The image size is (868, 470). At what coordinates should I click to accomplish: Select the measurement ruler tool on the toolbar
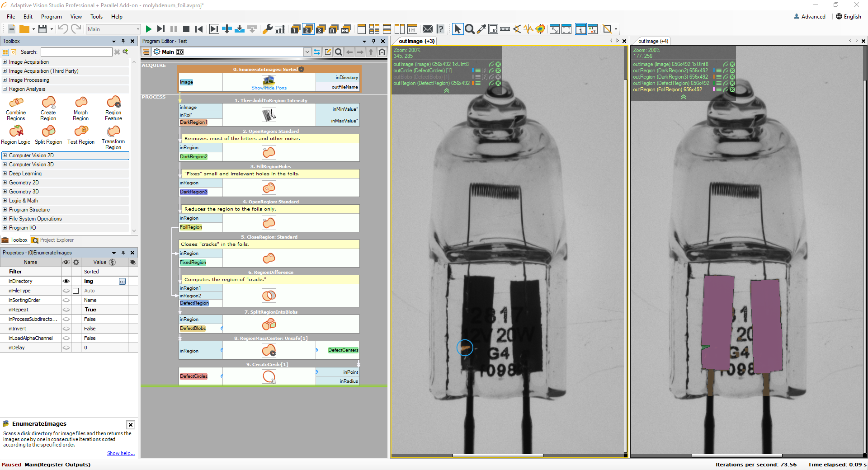505,29
